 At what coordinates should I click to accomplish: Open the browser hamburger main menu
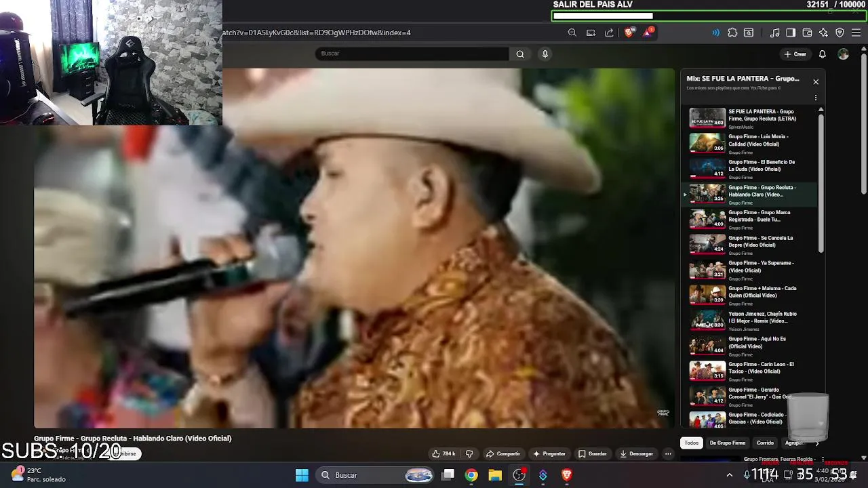[856, 33]
